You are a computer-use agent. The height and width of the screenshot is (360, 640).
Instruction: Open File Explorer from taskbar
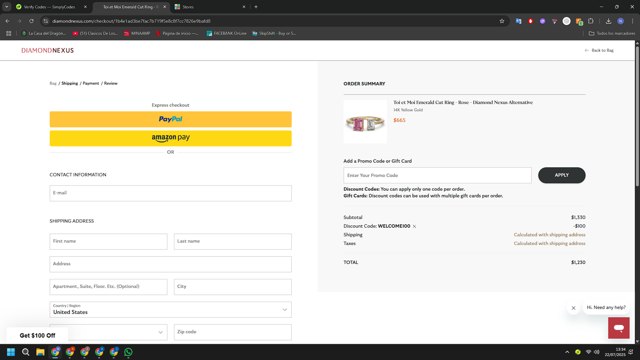click(40, 352)
